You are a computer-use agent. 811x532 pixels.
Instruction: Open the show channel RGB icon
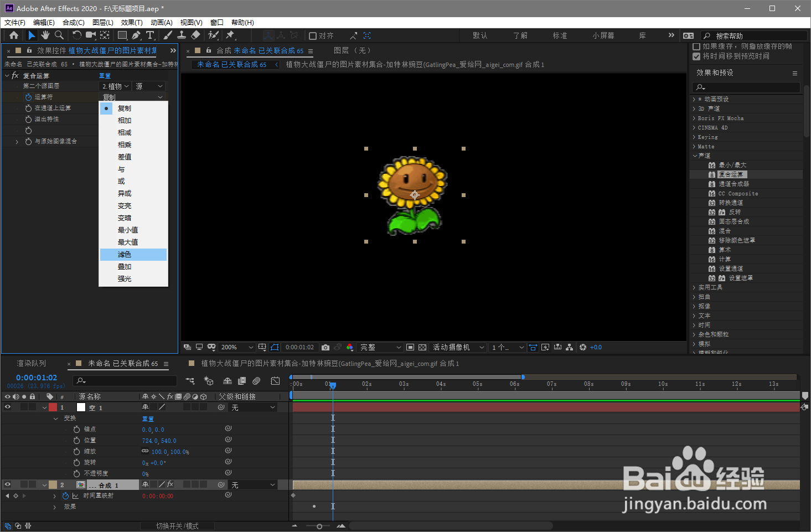(350, 347)
